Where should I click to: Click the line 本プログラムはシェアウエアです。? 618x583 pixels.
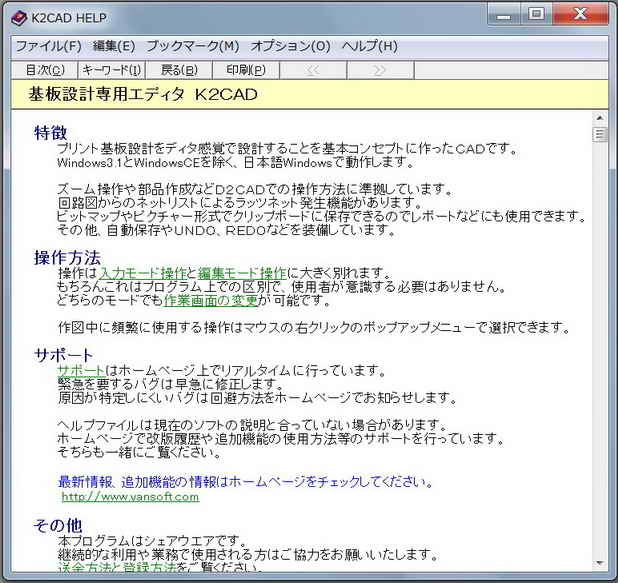153,540
